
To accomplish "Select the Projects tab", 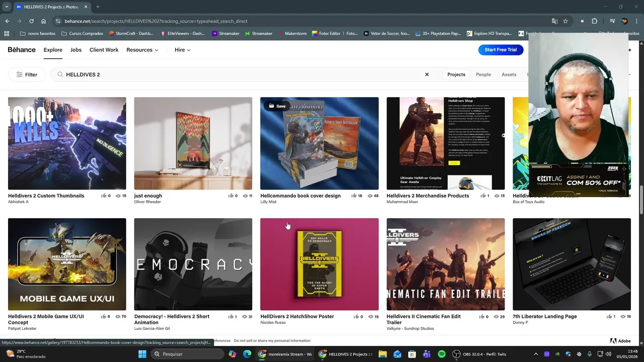I will pos(456,74).
